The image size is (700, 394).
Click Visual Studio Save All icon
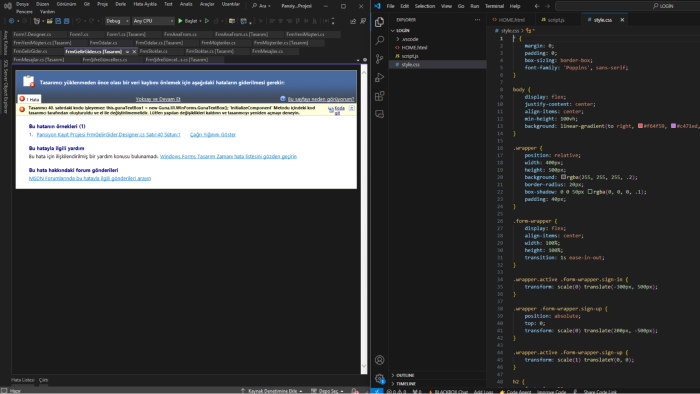point(67,21)
